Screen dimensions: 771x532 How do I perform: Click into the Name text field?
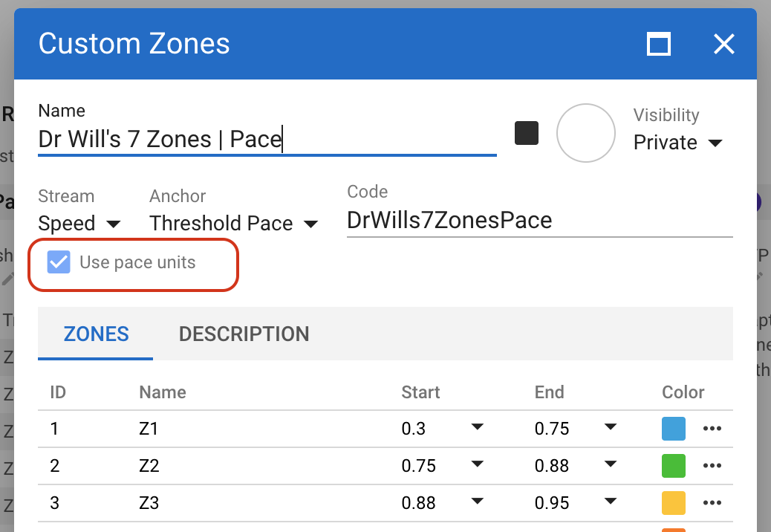click(x=267, y=140)
